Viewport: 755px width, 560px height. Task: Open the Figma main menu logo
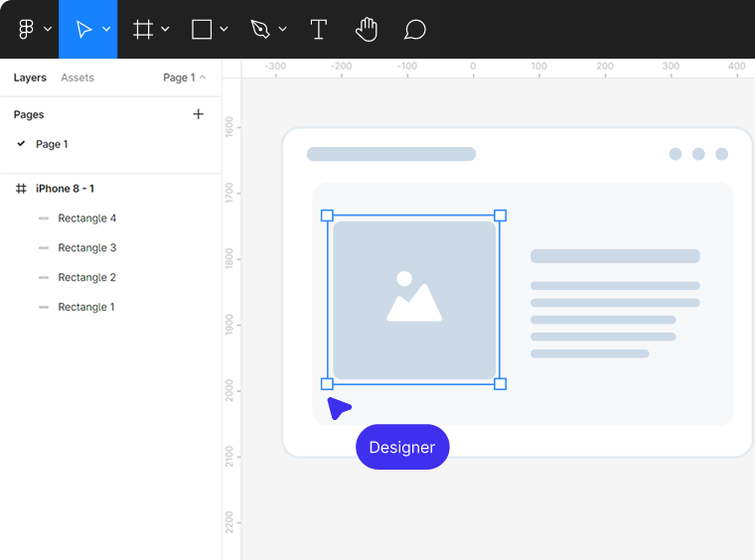tap(26, 30)
